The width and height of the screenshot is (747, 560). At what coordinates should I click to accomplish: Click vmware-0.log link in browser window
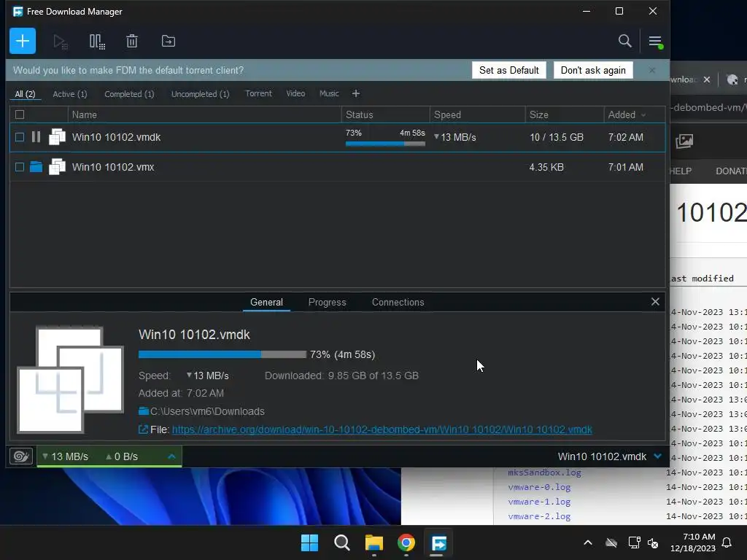tap(539, 487)
